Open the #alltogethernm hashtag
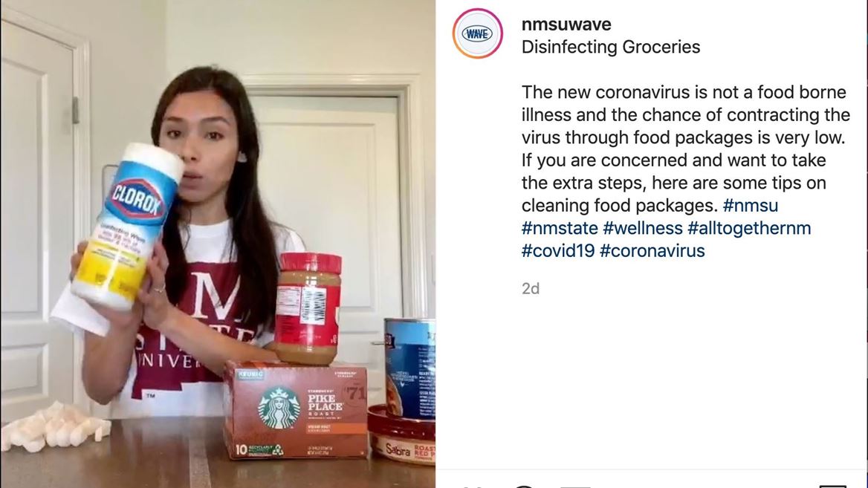Screen dimensions: 868x488 (749, 228)
